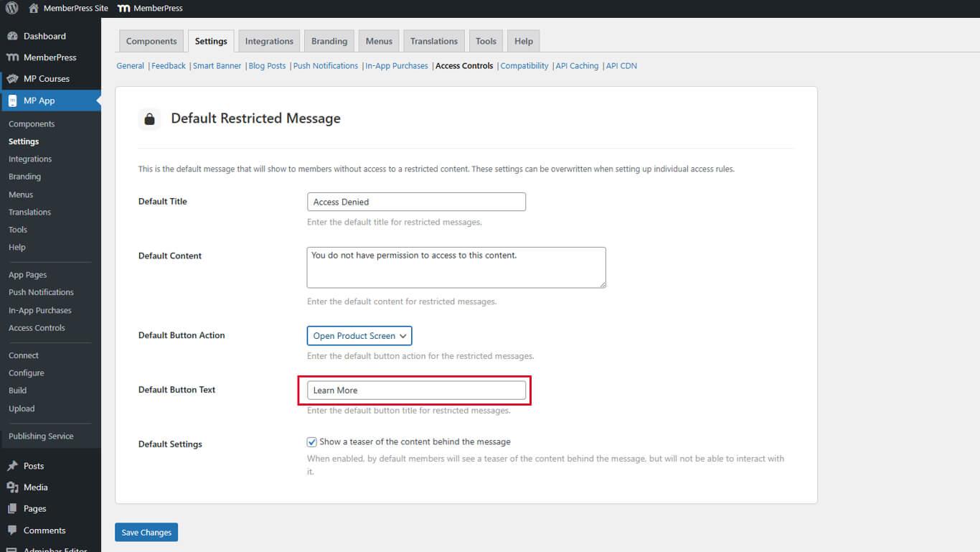Click the MP Courses graduation cap icon

point(12,79)
